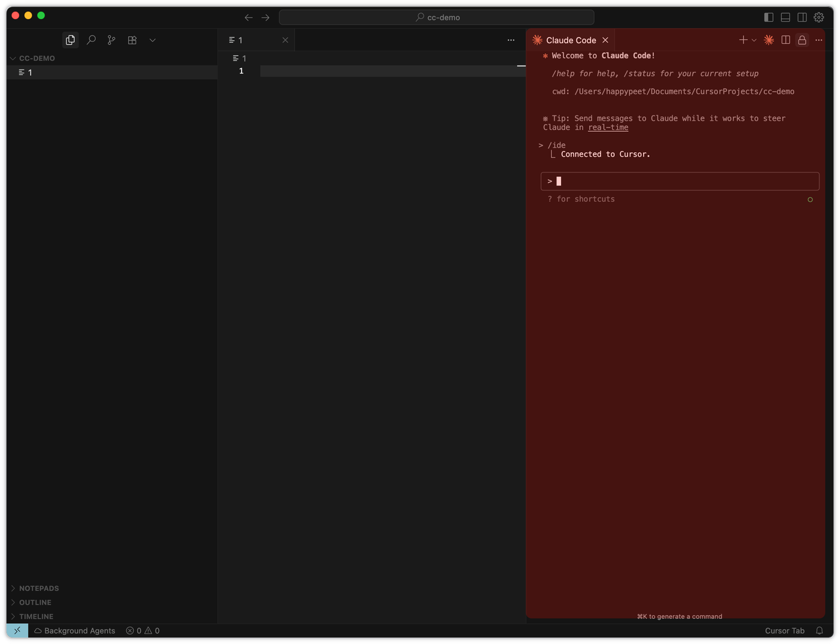Select the Claude Code tab
The width and height of the screenshot is (840, 644).
click(x=570, y=40)
